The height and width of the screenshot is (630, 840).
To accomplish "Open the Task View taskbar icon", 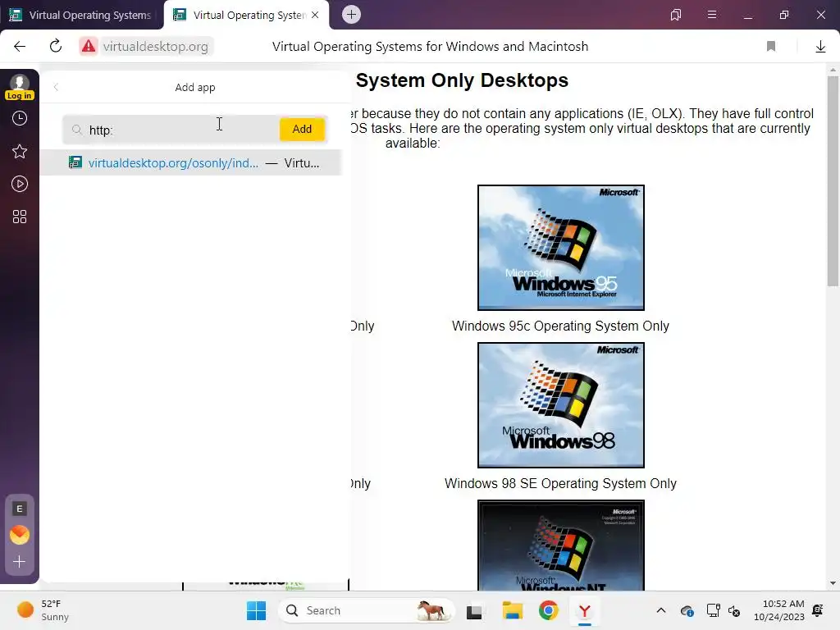I will pyautogui.click(x=474, y=610).
